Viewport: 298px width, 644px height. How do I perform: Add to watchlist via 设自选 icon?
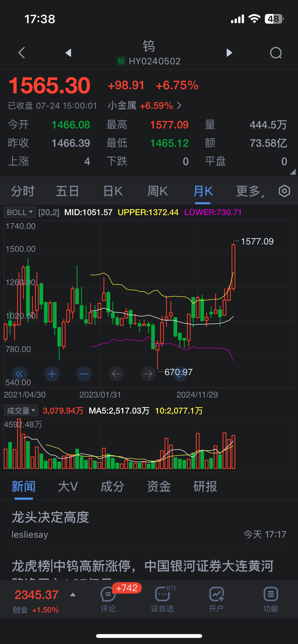pos(162,599)
